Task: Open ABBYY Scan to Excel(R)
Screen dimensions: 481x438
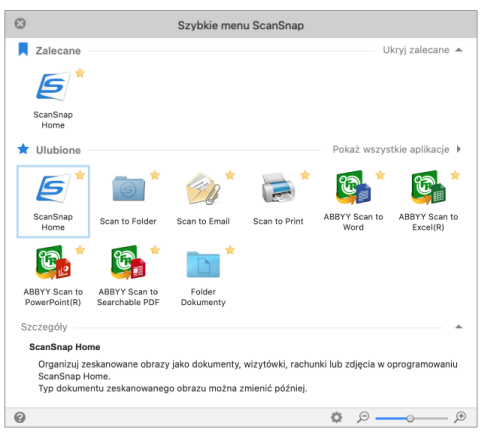Action: (428, 187)
